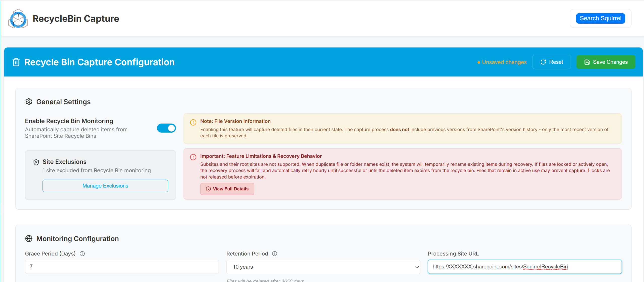Image resolution: width=644 pixels, height=282 pixels.
Task: Click the red Feature Limitations alert icon
Action: [x=193, y=157]
